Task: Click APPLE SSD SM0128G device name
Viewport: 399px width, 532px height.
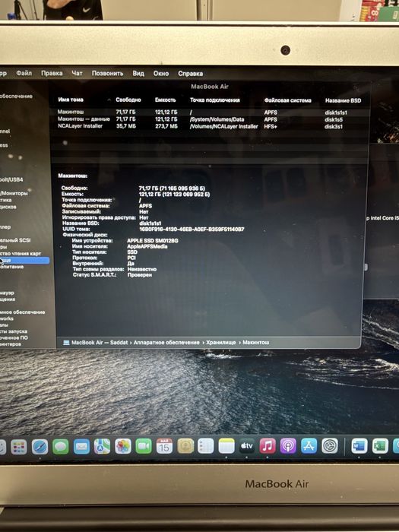Action: (x=153, y=241)
